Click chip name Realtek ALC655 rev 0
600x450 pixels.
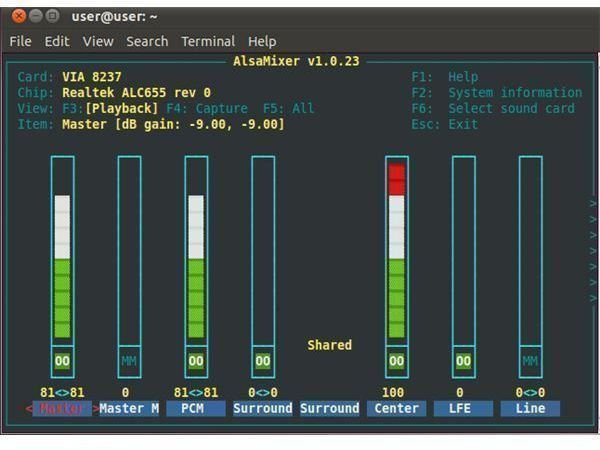[x=137, y=93]
